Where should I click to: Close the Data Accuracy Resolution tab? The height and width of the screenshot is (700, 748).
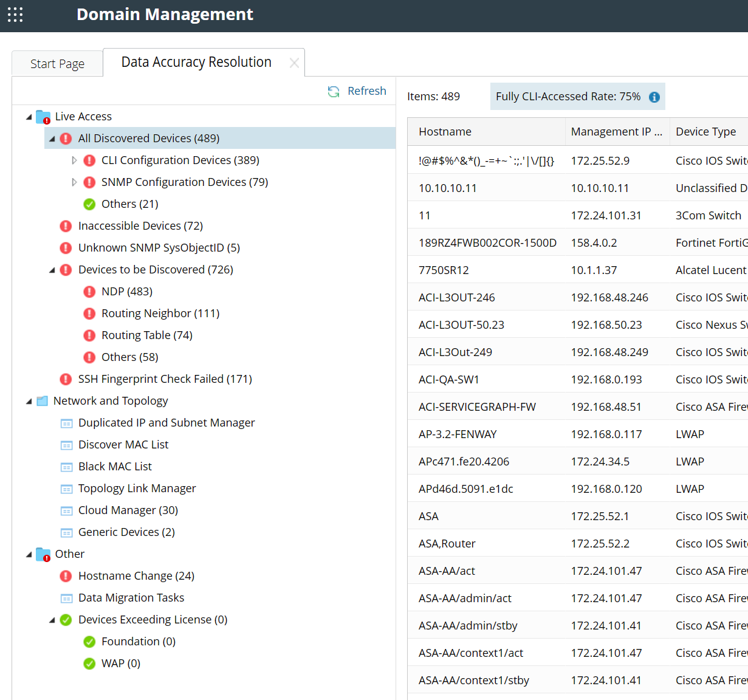(x=294, y=63)
